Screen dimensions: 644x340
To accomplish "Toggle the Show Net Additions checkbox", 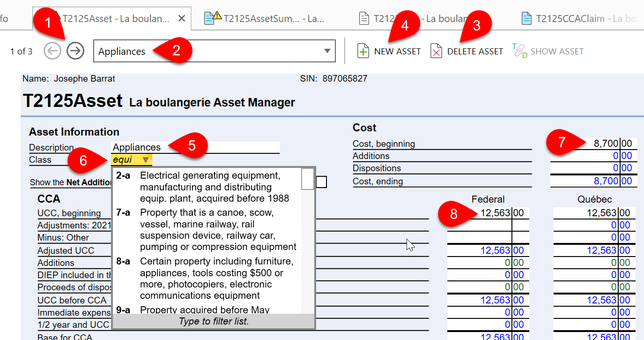I will [x=321, y=182].
